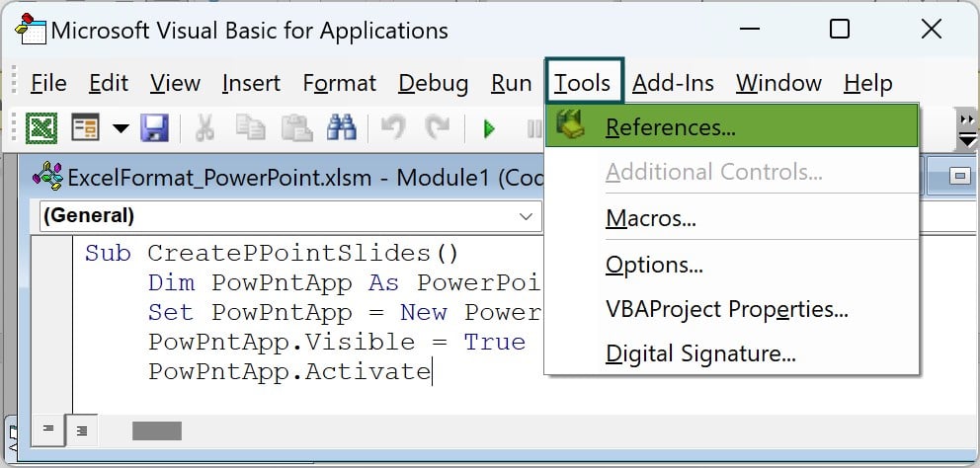Viewport: 980px width, 468px height.
Task: Maximize the Visual Basic window
Action: [x=840, y=29]
